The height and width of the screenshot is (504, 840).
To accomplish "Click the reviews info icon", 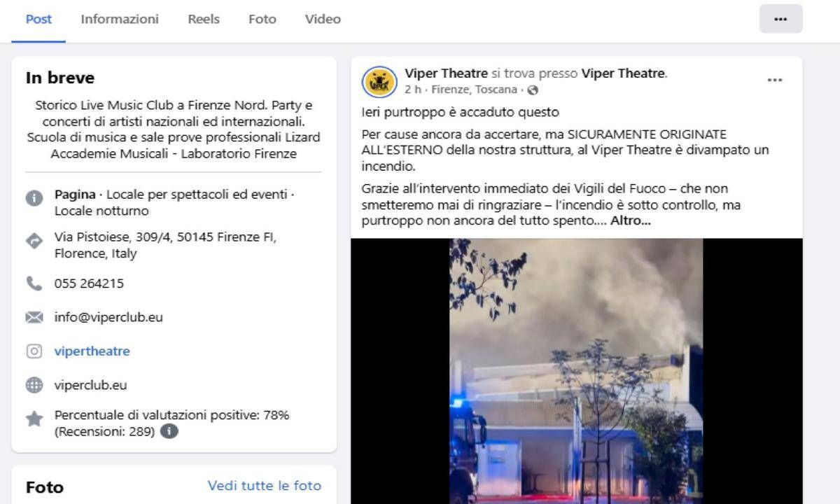I will [x=169, y=432].
